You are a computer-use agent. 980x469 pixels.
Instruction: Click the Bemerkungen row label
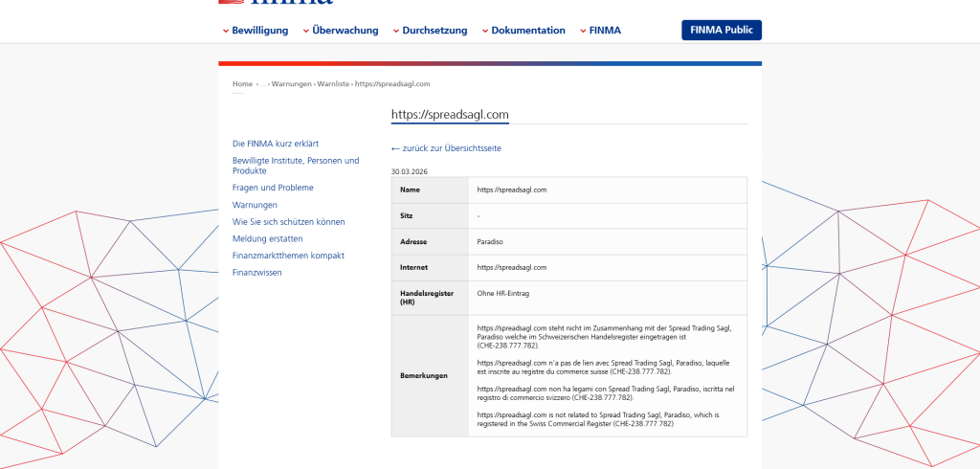(424, 376)
